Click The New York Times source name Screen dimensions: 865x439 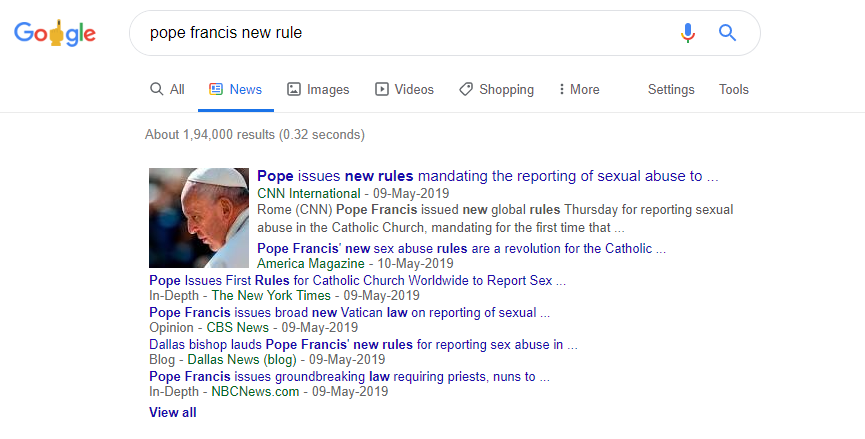click(x=271, y=296)
